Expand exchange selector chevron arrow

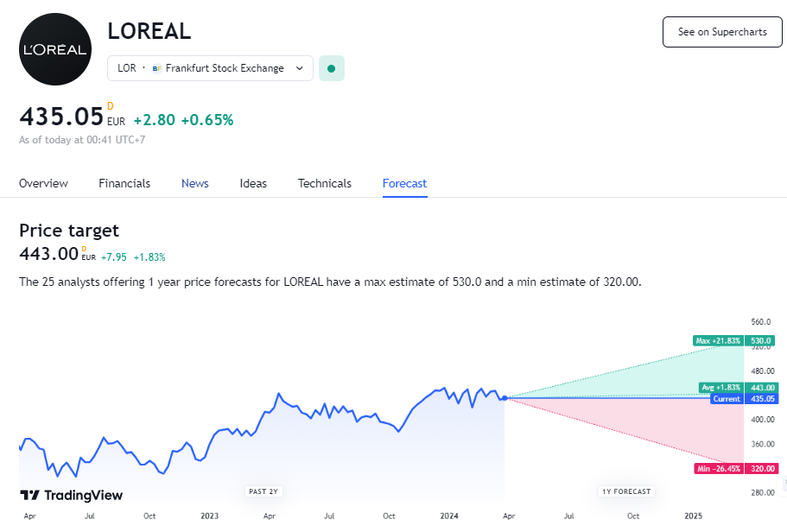[300, 68]
